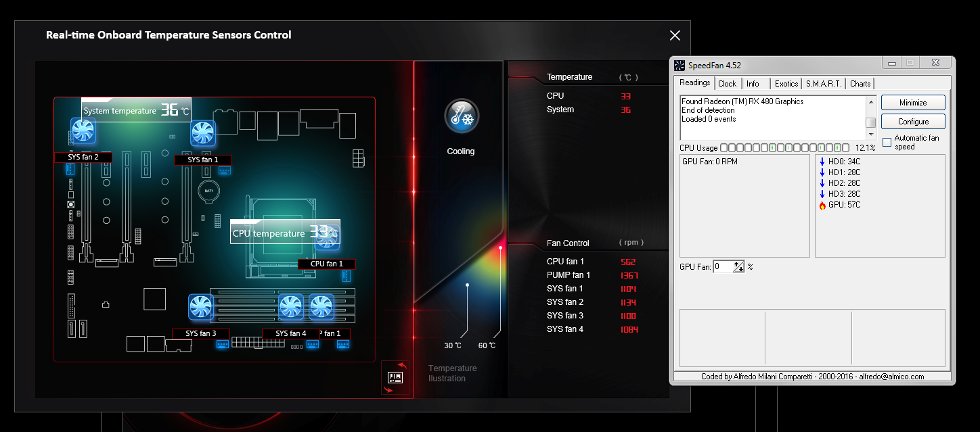Enable Automatic fan speed in SpeedFan
The image size is (980, 432).
click(x=887, y=143)
